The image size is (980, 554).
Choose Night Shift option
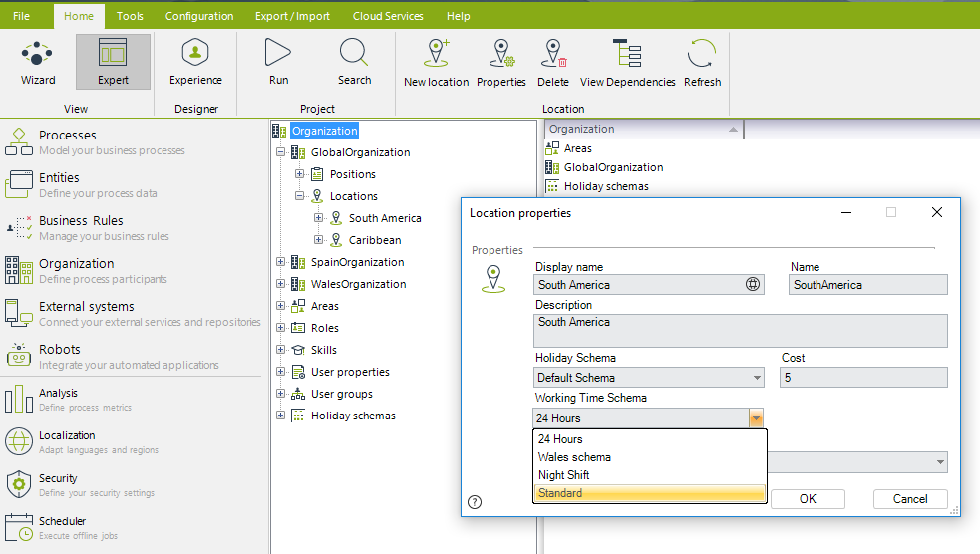649,474
